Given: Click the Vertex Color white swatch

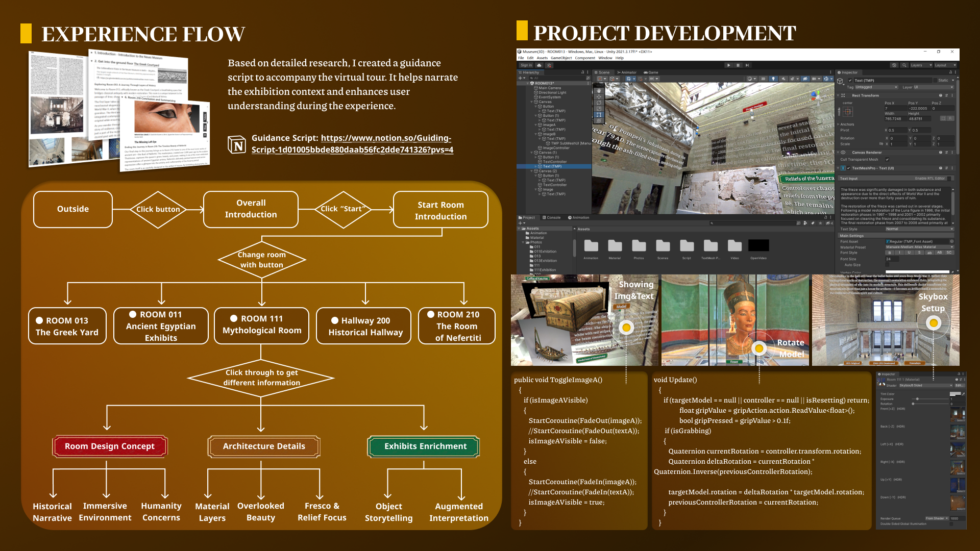Looking at the screenshot, I should point(917,271).
